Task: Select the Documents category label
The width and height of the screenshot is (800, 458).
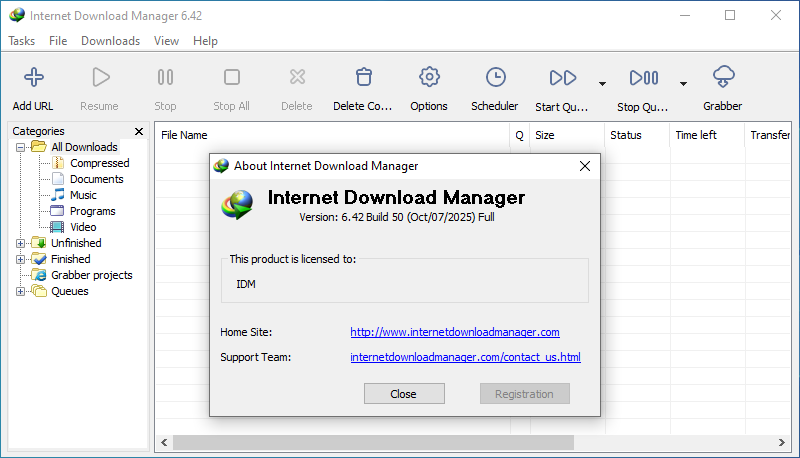Action: pos(97,179)
